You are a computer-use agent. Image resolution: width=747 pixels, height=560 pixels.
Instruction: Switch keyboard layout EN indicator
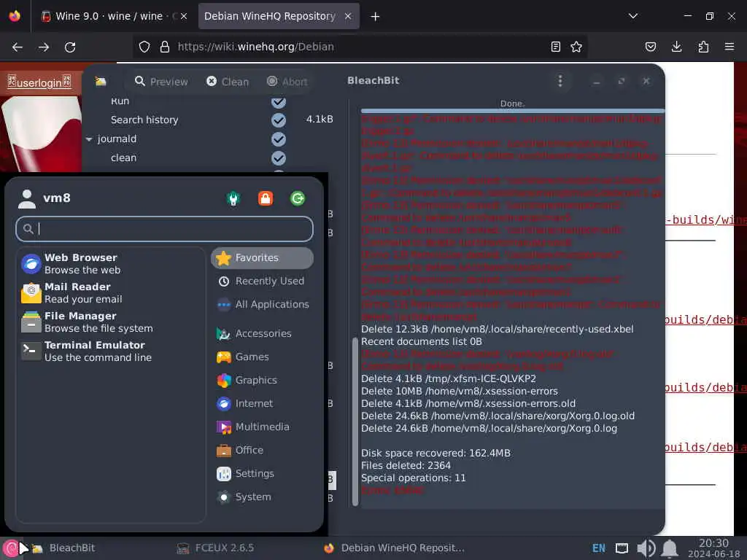click(599, 548)
